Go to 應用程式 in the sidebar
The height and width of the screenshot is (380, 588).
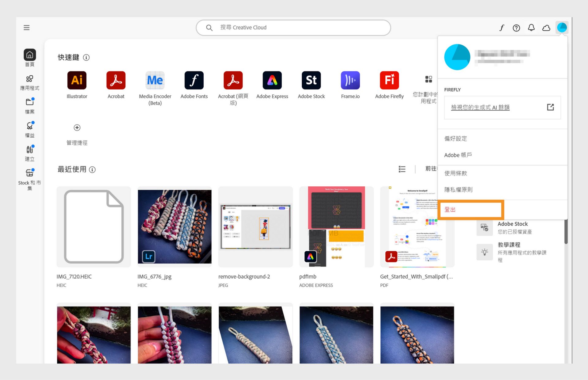[29, 83]
